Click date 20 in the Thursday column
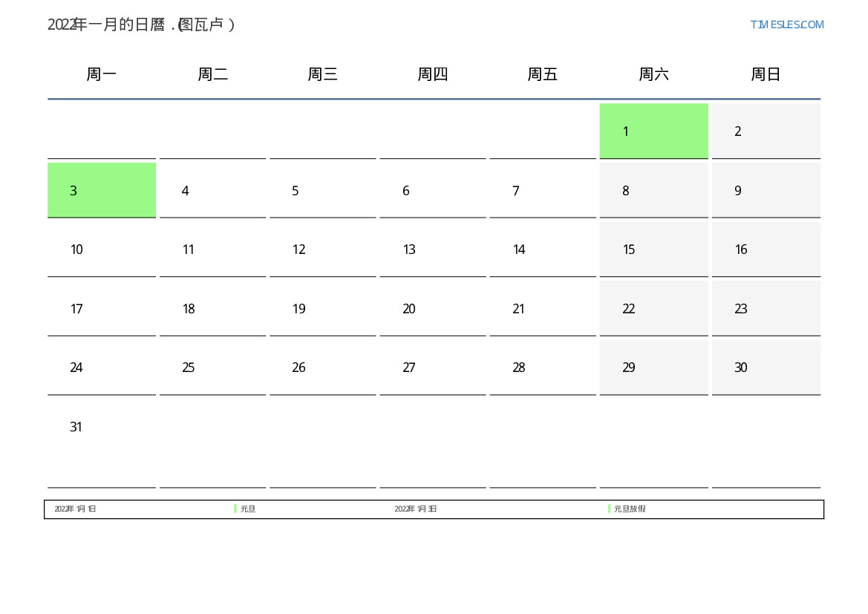Viewport: 868px width, 614px height. [x=432, y=309]
